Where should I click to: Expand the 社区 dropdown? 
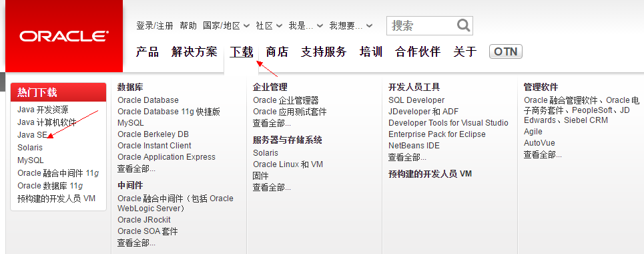pos(268,25)
